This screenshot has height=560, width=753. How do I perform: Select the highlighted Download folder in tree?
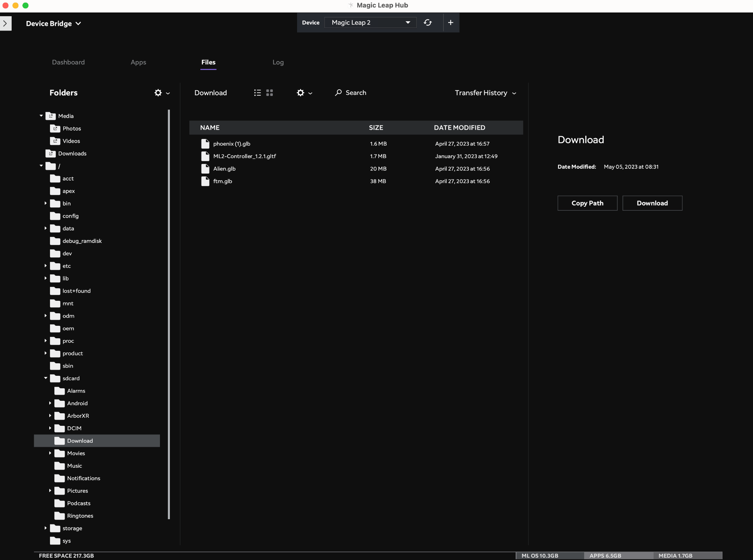[97, 441]
